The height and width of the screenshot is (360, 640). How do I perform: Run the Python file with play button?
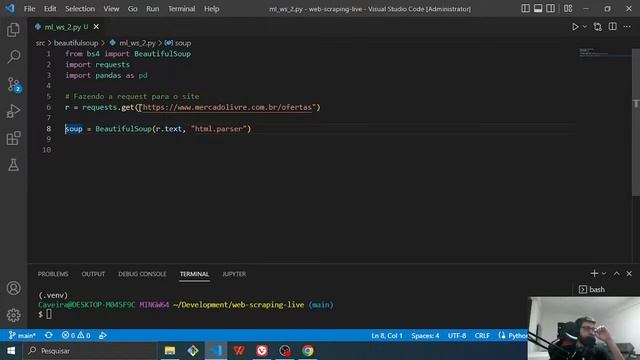575,27
